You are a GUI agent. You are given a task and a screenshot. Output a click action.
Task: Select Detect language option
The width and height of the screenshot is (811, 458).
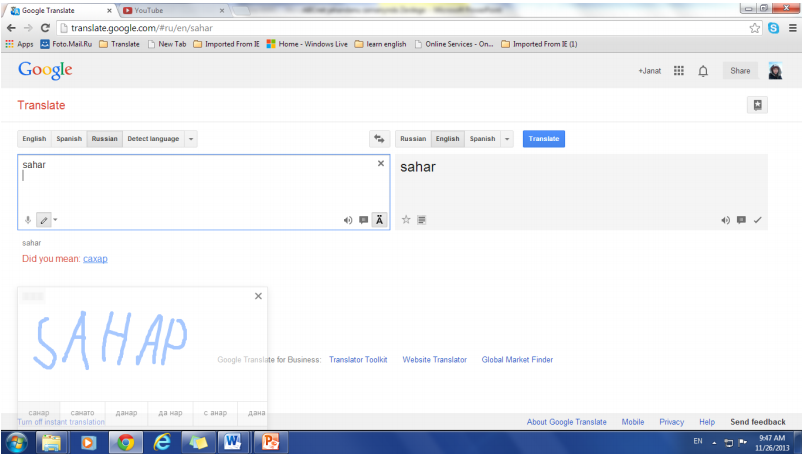point(153,139)
